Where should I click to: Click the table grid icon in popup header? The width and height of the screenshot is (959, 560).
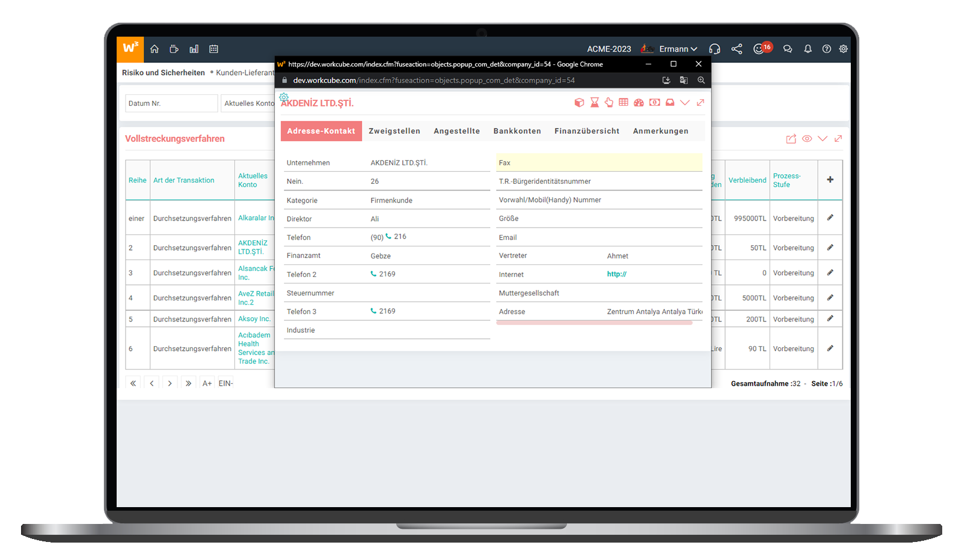point(624,103)
